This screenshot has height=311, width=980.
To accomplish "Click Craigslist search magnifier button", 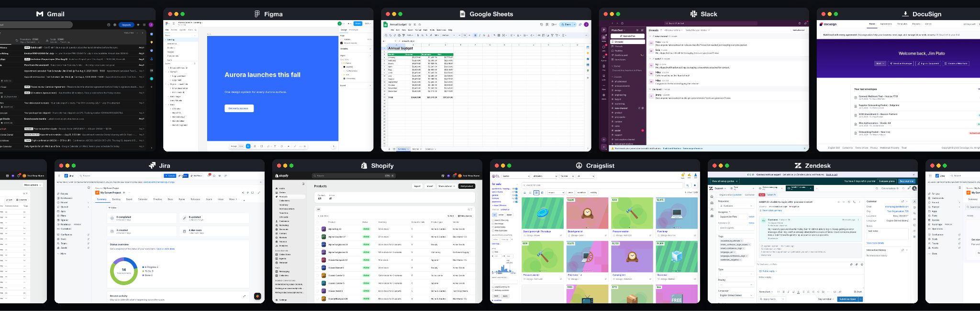I will click(x=688, y=185).
